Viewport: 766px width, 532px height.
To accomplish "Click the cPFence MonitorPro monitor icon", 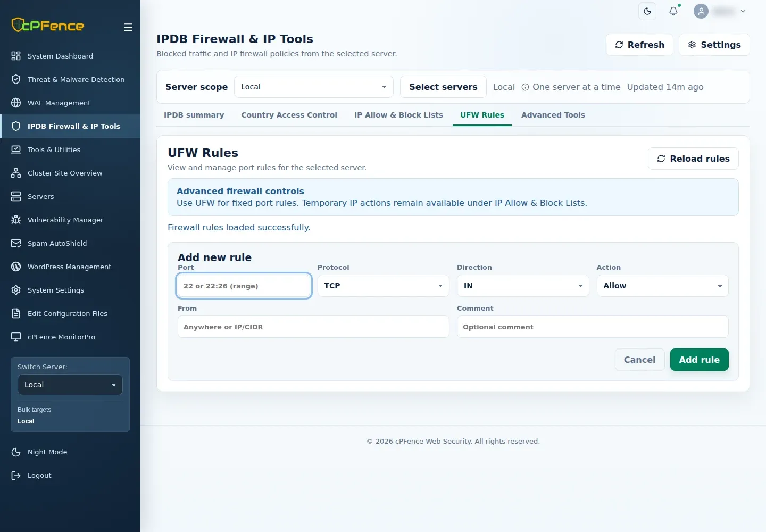I will 16,337.
